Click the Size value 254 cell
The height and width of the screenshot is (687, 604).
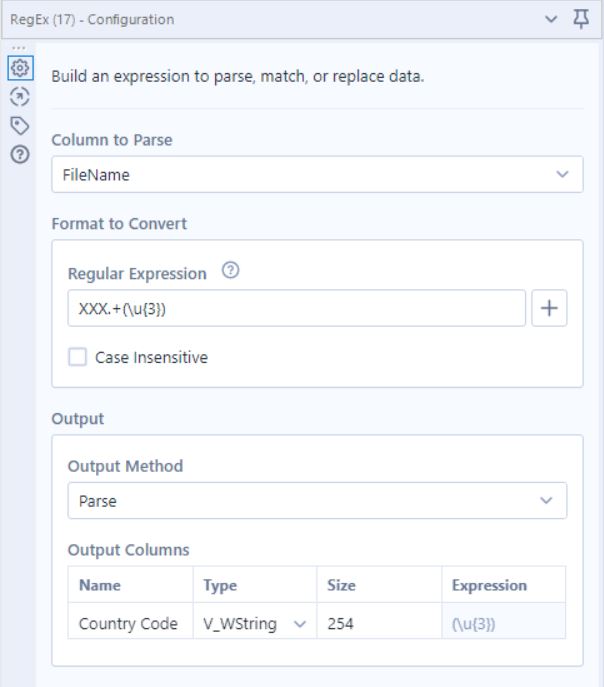378,624
